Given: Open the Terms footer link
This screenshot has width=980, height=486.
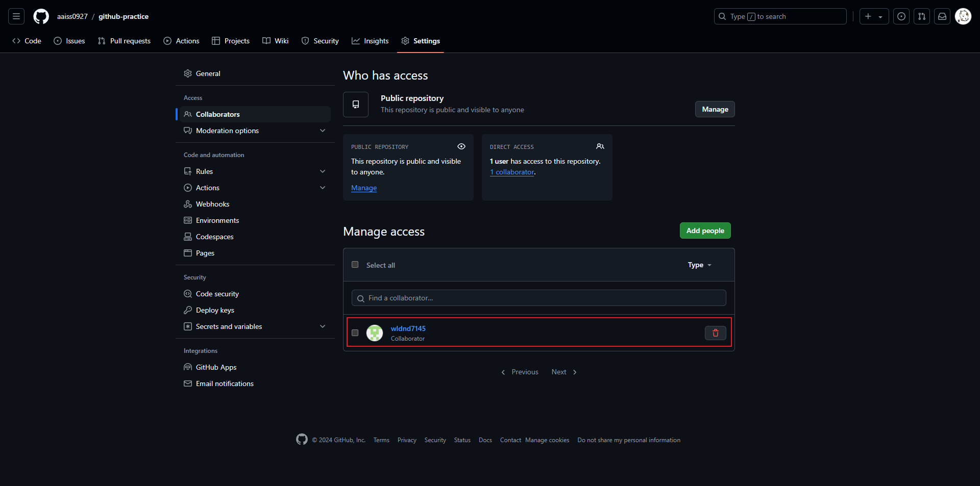Looking at the screenshot, I should click(381, 440).
